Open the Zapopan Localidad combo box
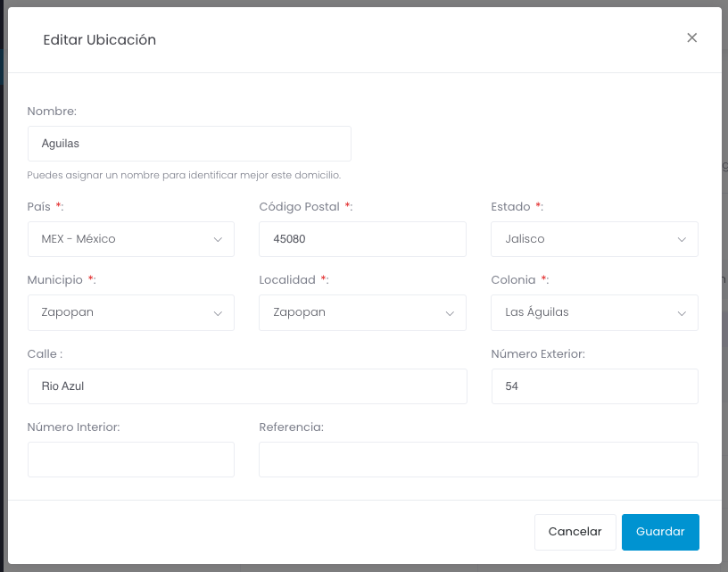This screenshot has width=728, height=572. point(362,312)
